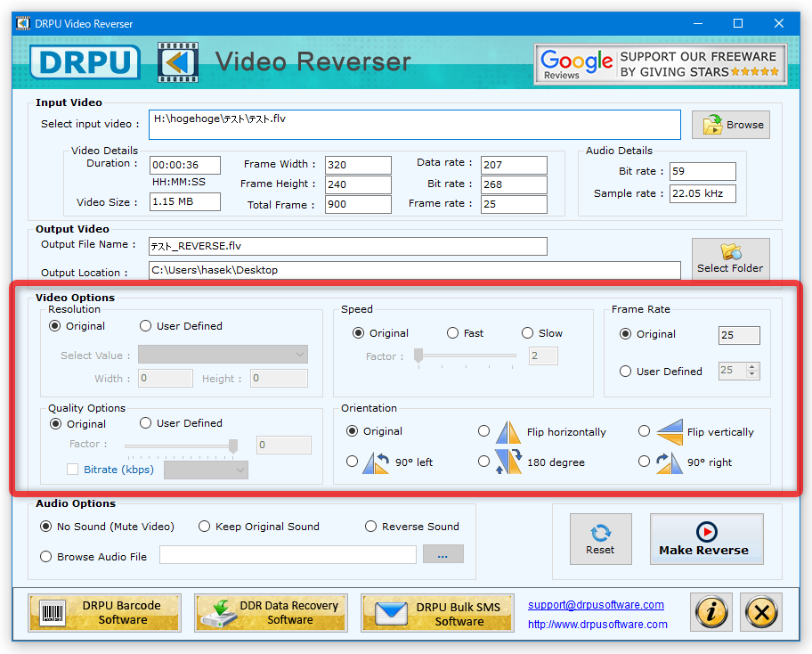Image resolution: width=812 pixels, height=654 pixels.
Task: Click the Browse input video button
Action: click(x=731, y=125)
